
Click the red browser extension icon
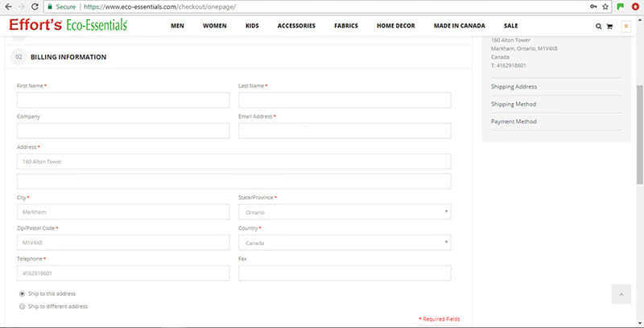coord(635,6)
